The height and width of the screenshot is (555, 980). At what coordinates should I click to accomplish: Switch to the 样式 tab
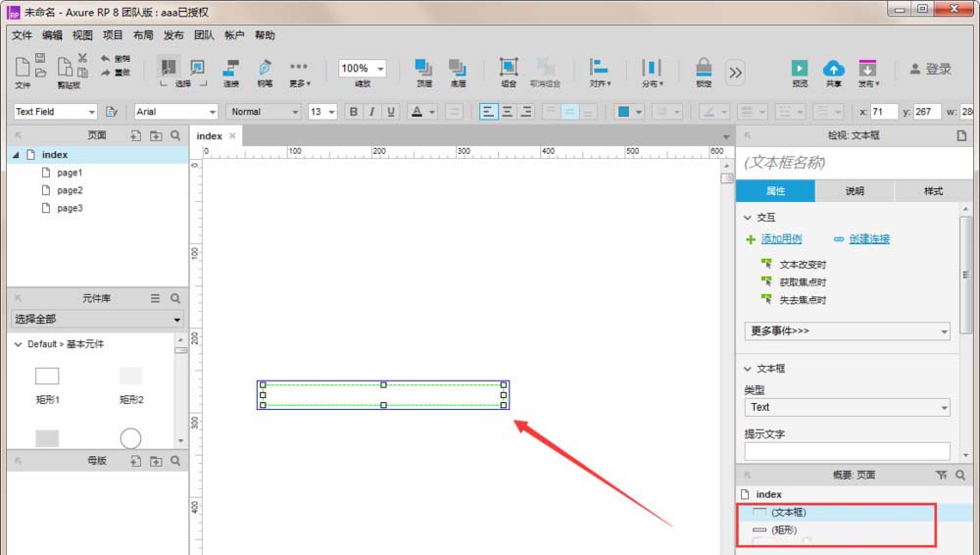coord(933,191)
